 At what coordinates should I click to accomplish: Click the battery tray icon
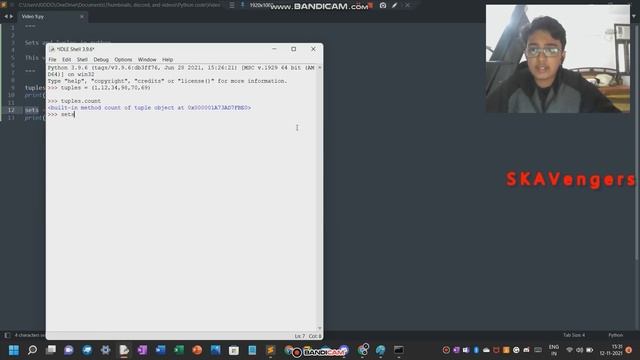(589, 350)
